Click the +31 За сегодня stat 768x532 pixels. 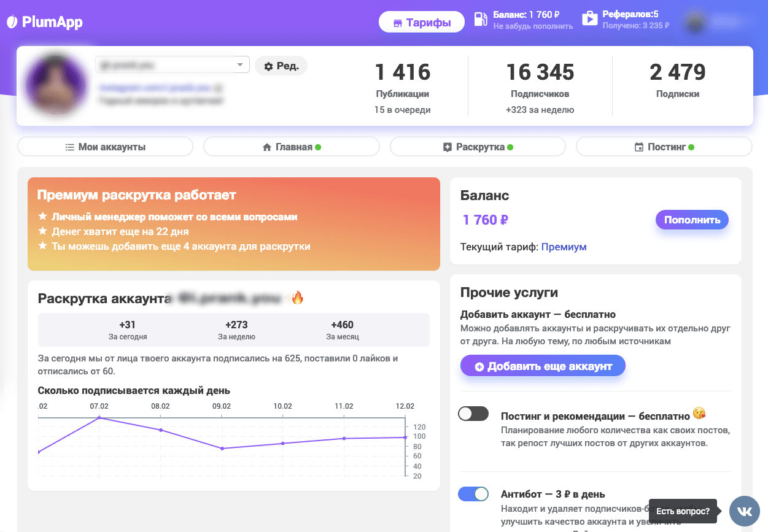point(128,330)
